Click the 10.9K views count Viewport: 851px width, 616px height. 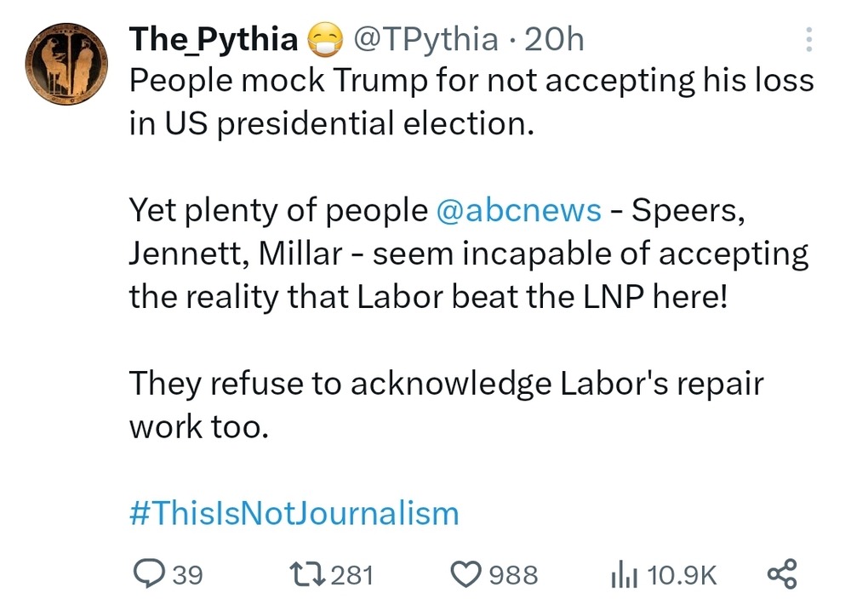[682, 575]
